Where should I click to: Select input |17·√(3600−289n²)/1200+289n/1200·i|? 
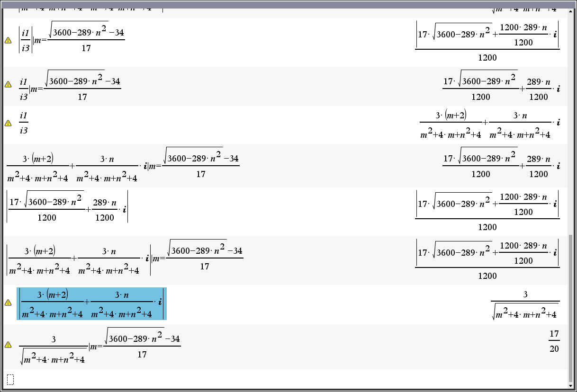67,206
